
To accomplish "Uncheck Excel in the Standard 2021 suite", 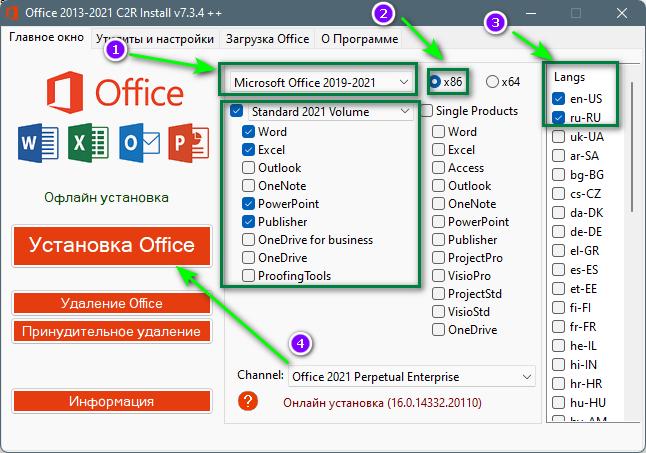I will [x=248, y=149].
